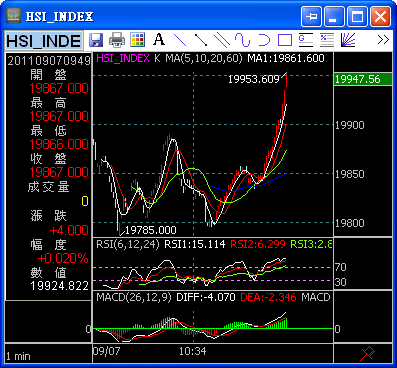Select the golden ratio lines tool
The width and height of the screenshot is (397, 368).
306,40
